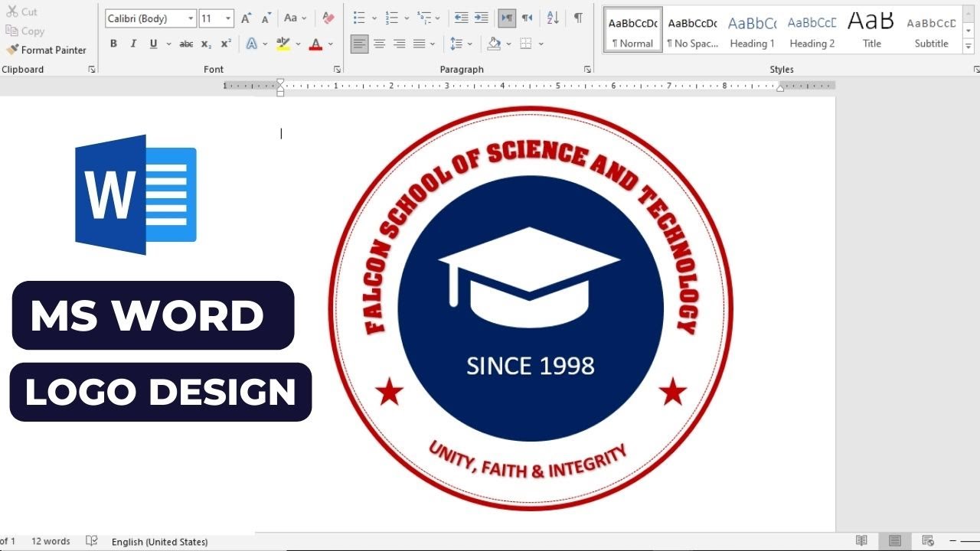Toggle underline formatting
This screenshot has width=980, height=551.
tap(153, 44)
